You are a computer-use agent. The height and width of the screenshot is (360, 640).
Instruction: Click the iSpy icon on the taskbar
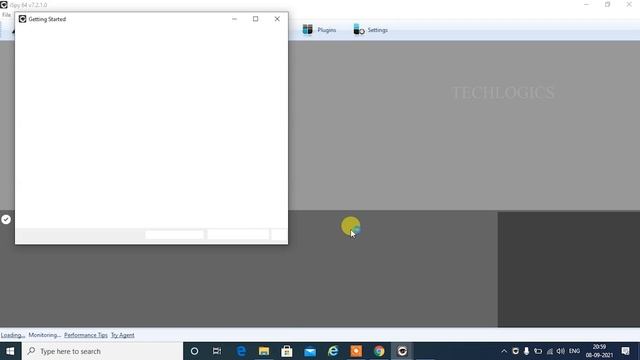[x=402, y=351]
